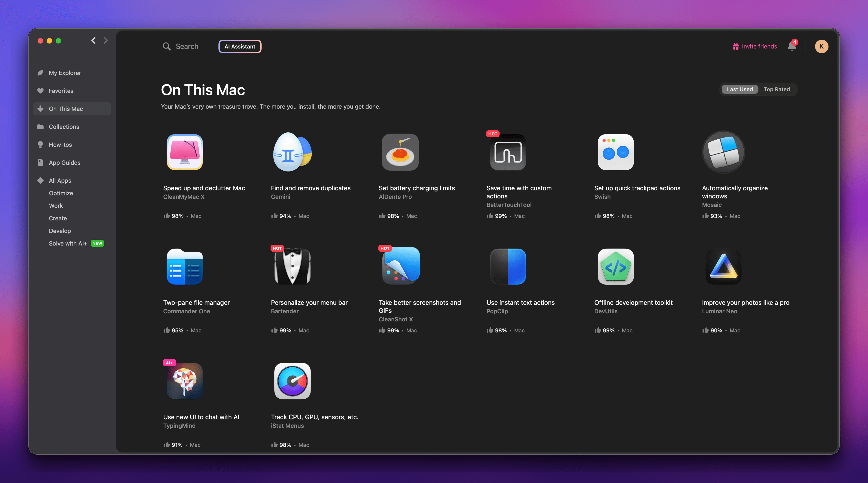The width and height of the screenshot is (868, 483).
Task: Open the iStat Menus gauge icon
Action: (292, 381)
